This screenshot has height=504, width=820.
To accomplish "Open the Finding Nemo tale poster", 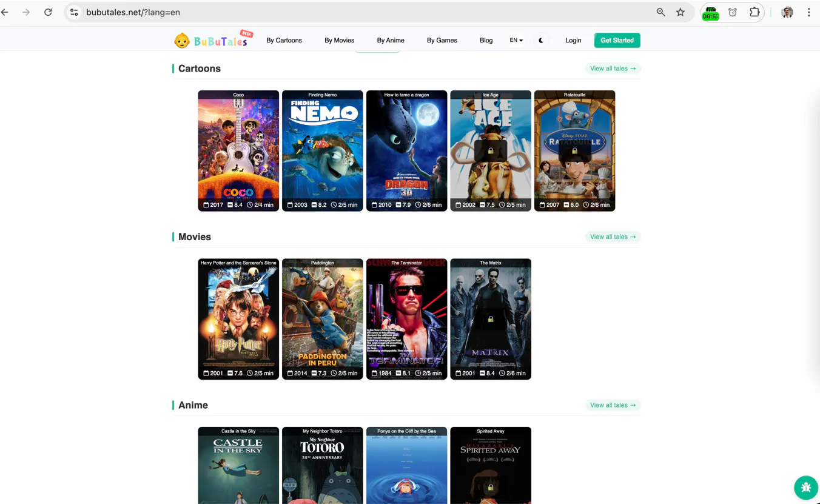I will [323, 150].
